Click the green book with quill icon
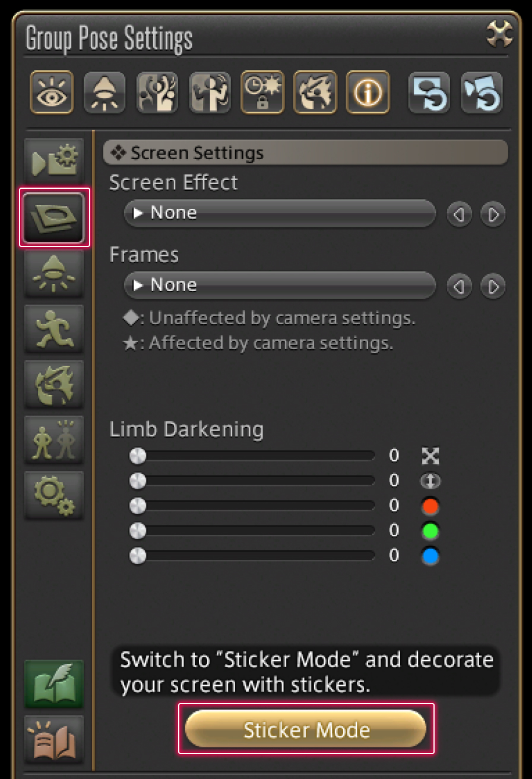 [x=54, y=683]
